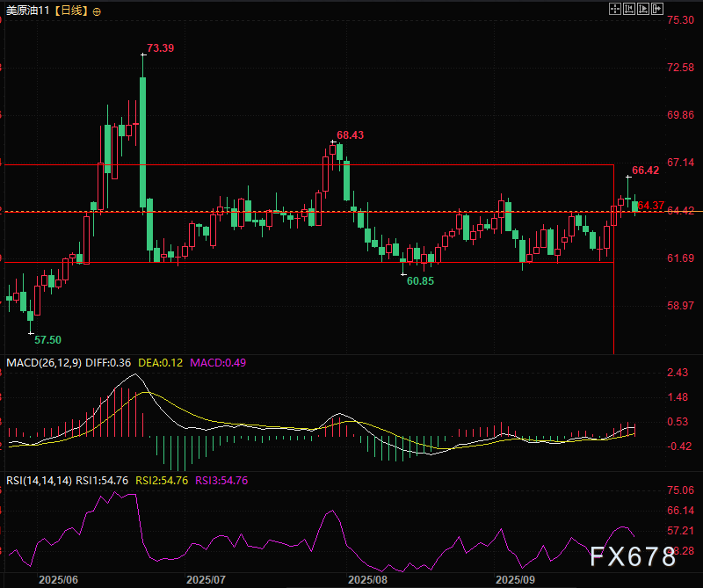Image resolution: width=703 pixels, height=588 pixels.
Task: Click the exit/expand panel icon at top right
Action: click(656, 8)
